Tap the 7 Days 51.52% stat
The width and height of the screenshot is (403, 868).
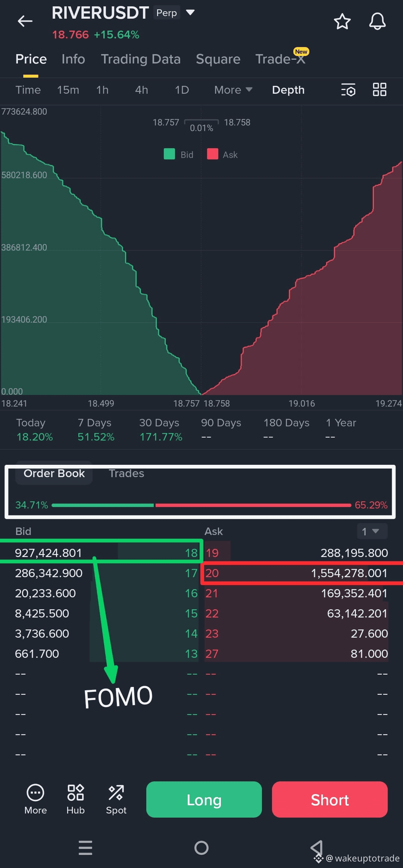tap(96, 430)
